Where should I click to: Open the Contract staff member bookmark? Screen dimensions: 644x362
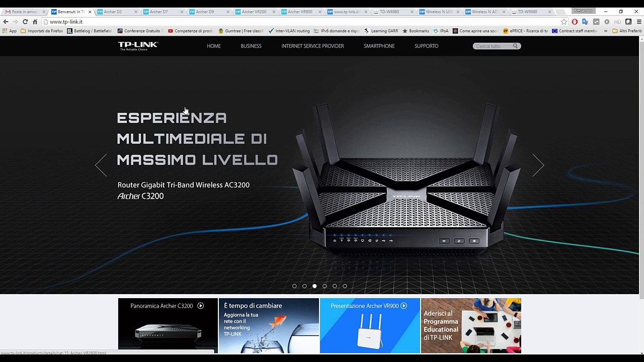coord(575,31)
